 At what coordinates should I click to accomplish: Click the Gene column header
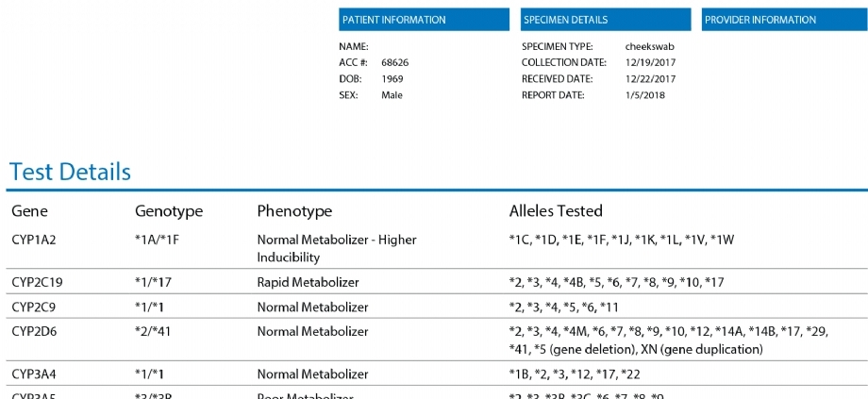[29, 211]
